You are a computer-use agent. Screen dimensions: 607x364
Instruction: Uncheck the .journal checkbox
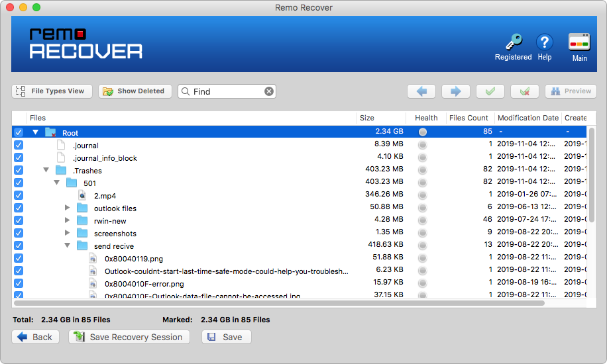pyautogui.click(x=18, y=145)
